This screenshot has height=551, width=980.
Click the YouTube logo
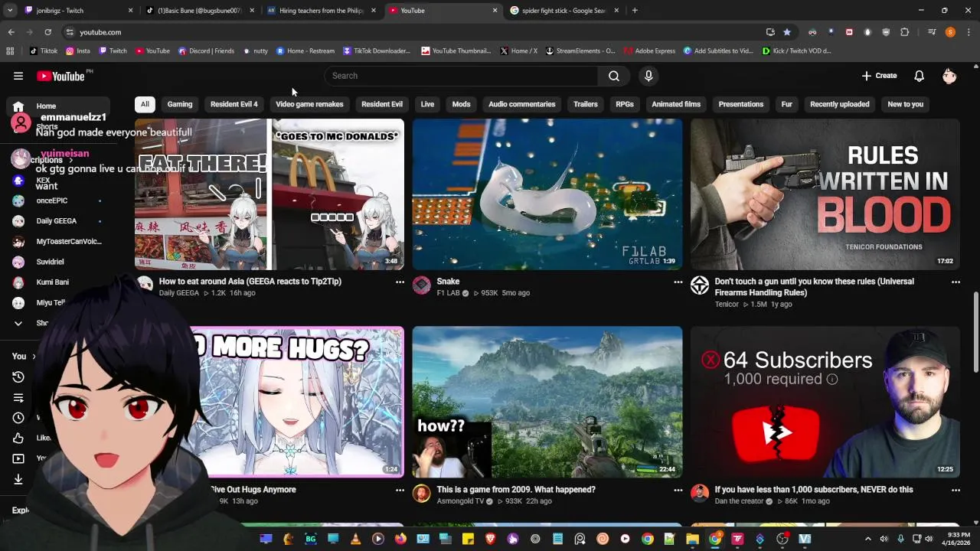point(61,76)
